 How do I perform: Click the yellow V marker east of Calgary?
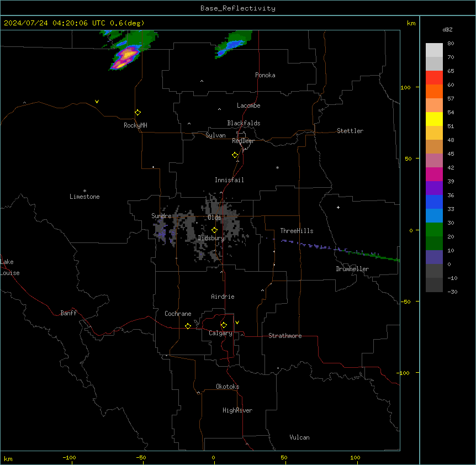click(237, 323)
